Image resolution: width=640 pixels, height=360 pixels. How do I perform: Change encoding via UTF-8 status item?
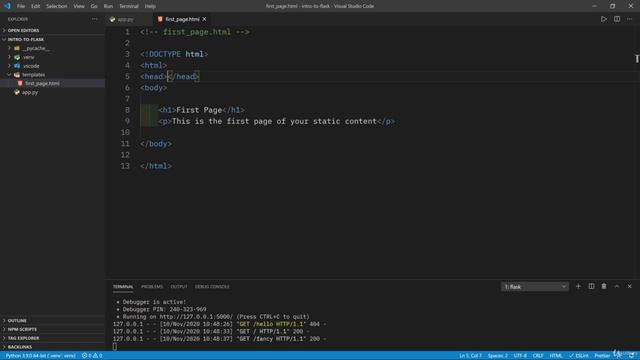tap(520, 356)
